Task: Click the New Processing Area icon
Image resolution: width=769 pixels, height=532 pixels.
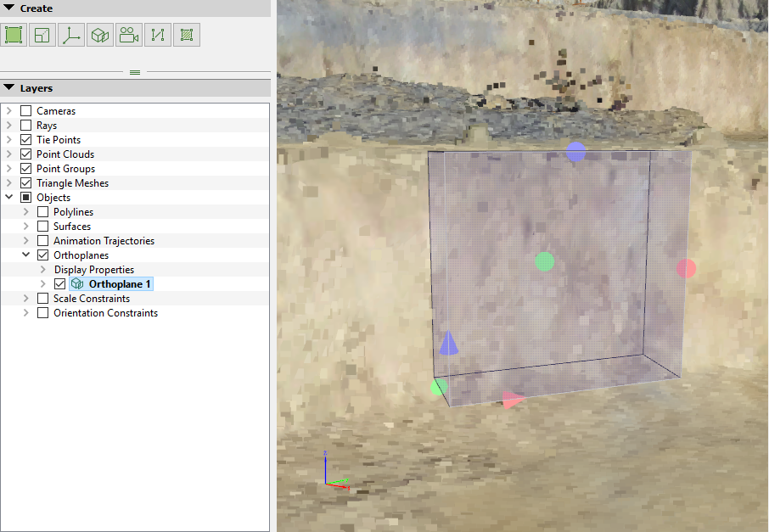Action: [x=14, y=35]
